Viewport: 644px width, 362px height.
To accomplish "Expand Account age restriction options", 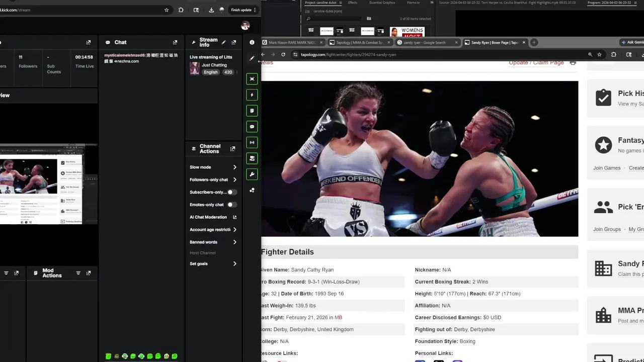I will [234, 230].
